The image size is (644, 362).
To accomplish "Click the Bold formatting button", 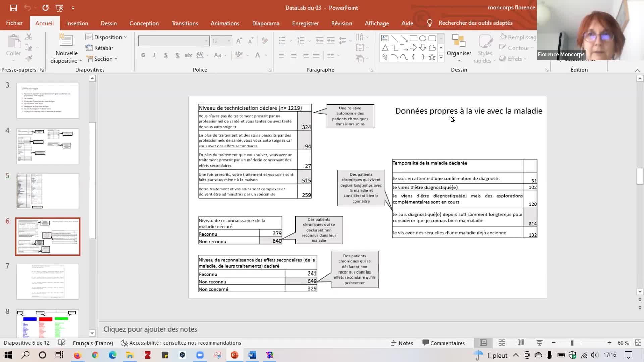I will [x=143, y=55].
